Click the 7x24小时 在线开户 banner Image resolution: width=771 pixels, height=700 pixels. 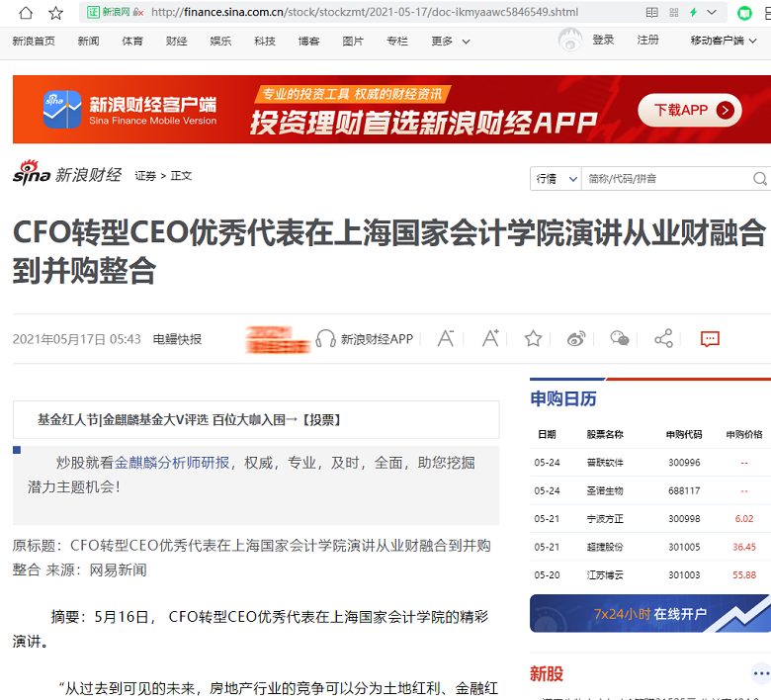pos(649,613)
